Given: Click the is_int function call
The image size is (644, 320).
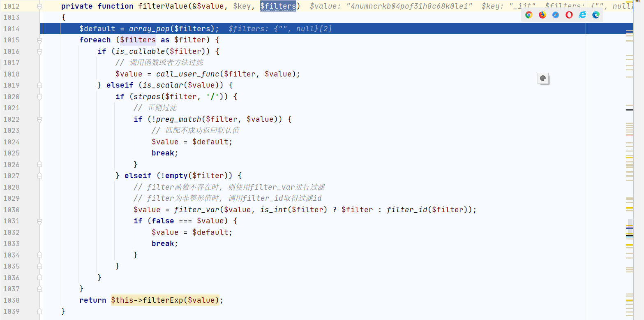Looking at the screenshot, I should point(274,210).
